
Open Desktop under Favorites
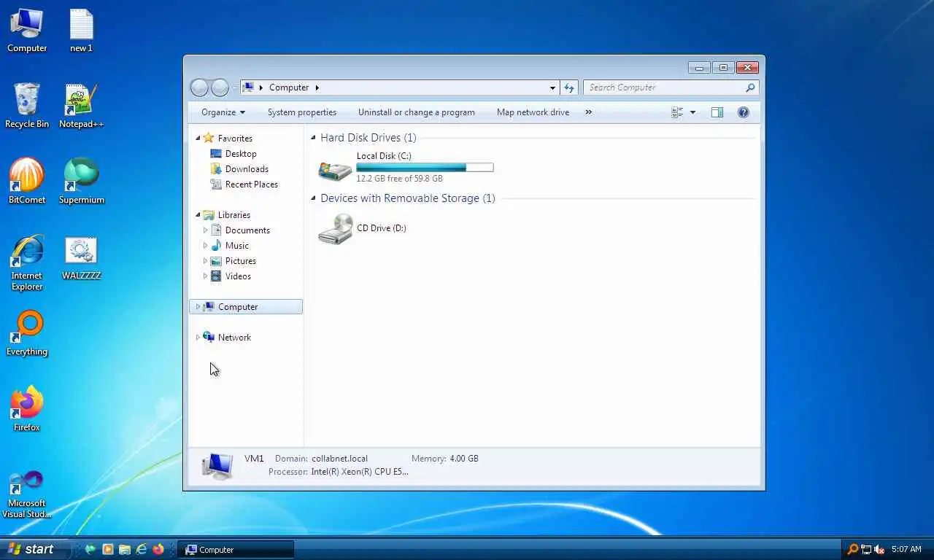click(x=241, y=154)
